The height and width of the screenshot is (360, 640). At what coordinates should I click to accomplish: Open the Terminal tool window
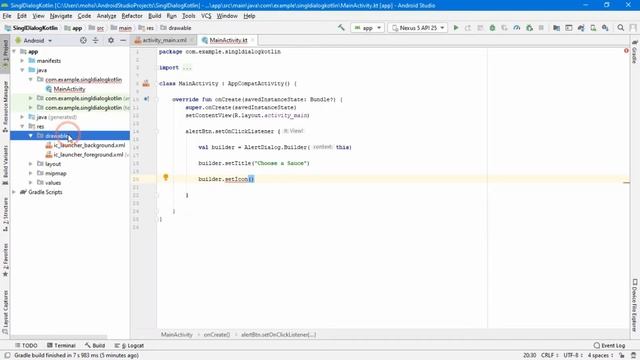coord(61,345)
